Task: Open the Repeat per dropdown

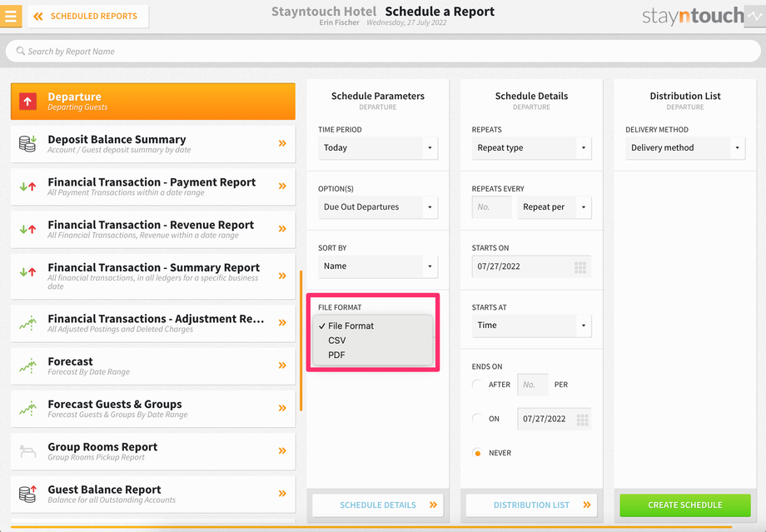Action: coord(555,207)
